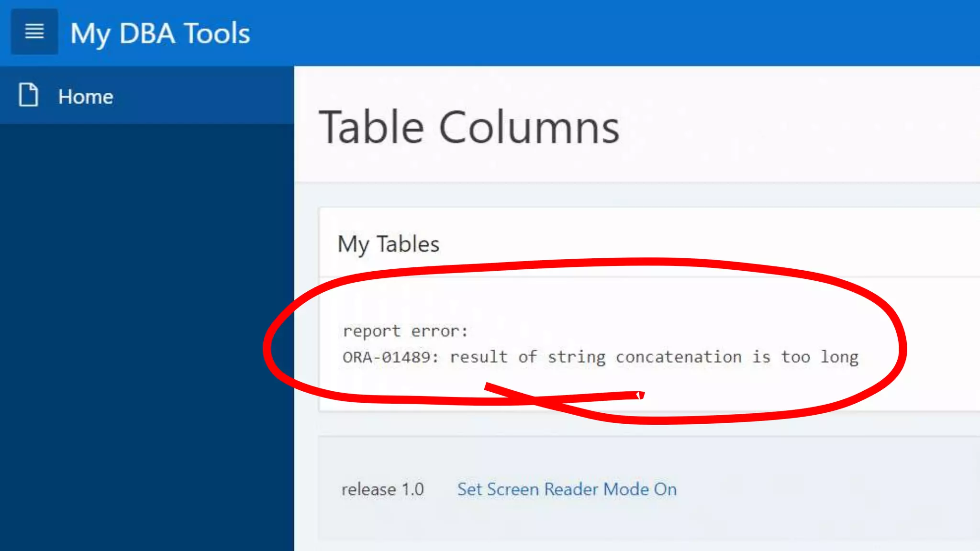Click 'too long' at end of error

coord(819,357)
